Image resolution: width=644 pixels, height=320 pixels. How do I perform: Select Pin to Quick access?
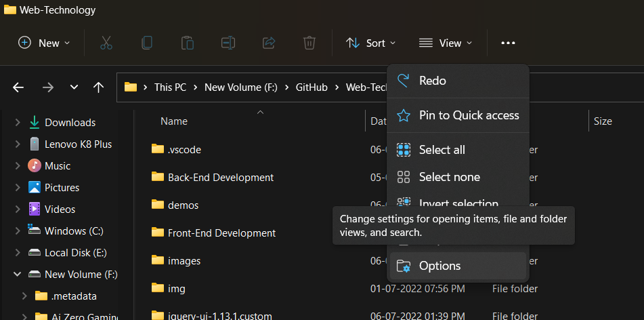[x=469, y=115]
